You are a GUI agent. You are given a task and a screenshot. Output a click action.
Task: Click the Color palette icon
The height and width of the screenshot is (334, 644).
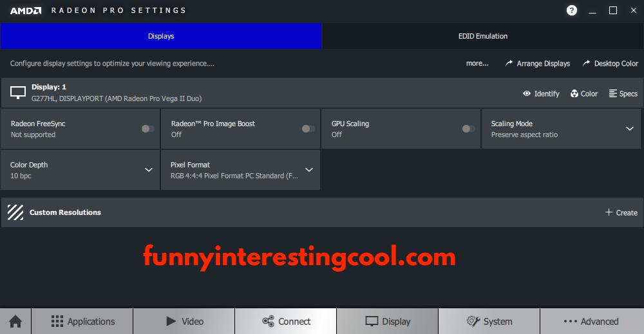click(574, 93)
